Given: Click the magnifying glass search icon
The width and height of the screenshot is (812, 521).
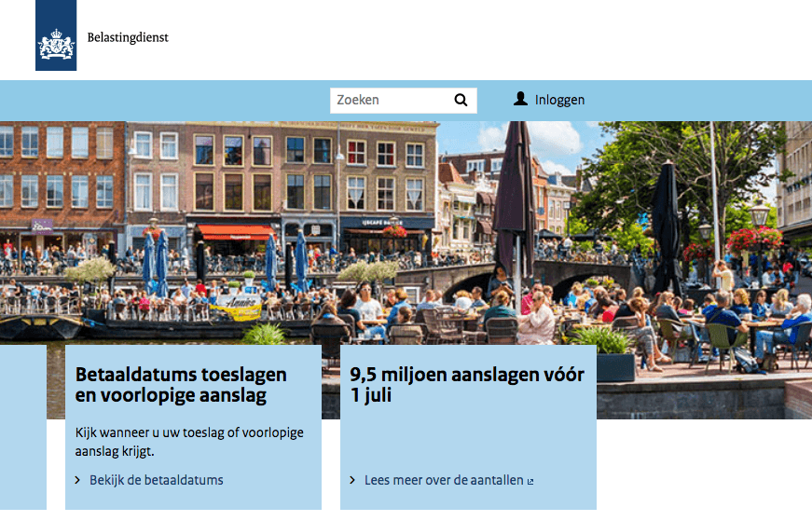Looking at the screenshot, I should pos(461,100).
